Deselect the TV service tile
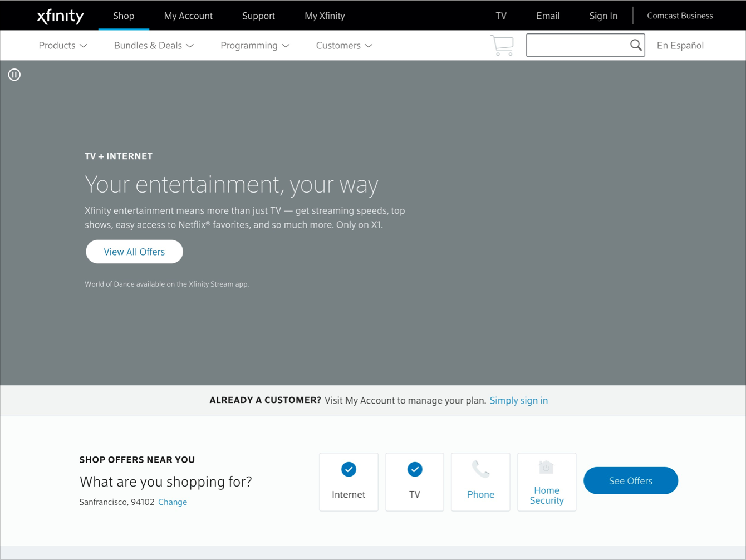 point(415,482)
